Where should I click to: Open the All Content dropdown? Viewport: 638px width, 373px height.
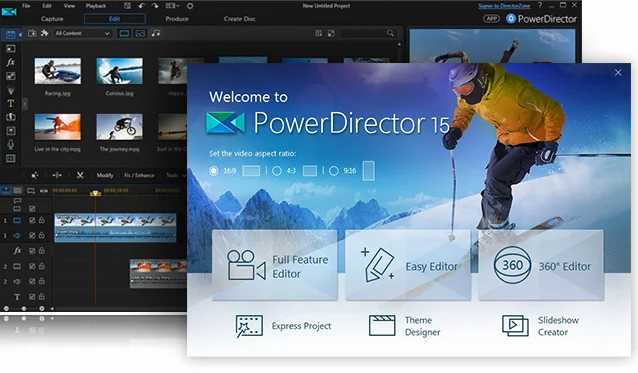pos(82,33)
